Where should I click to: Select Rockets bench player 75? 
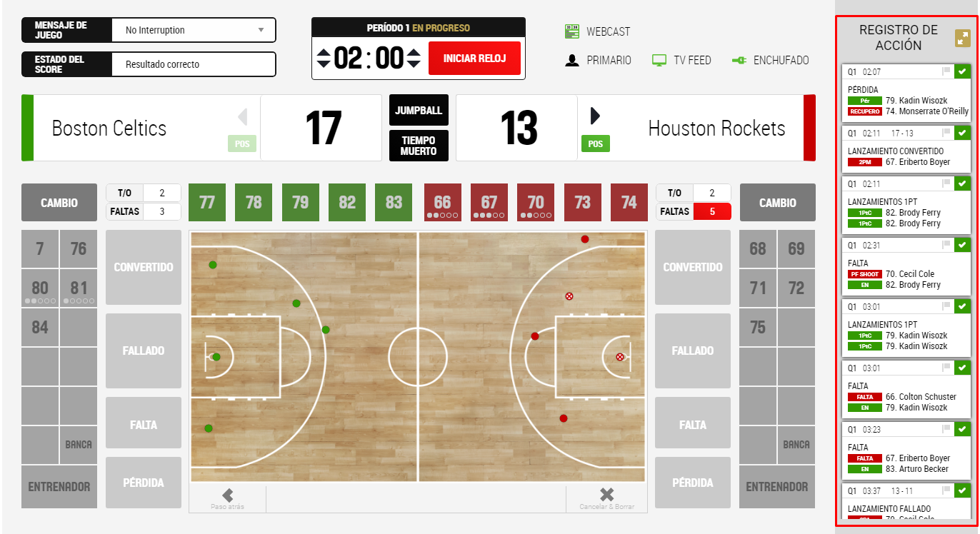point(758,328)
